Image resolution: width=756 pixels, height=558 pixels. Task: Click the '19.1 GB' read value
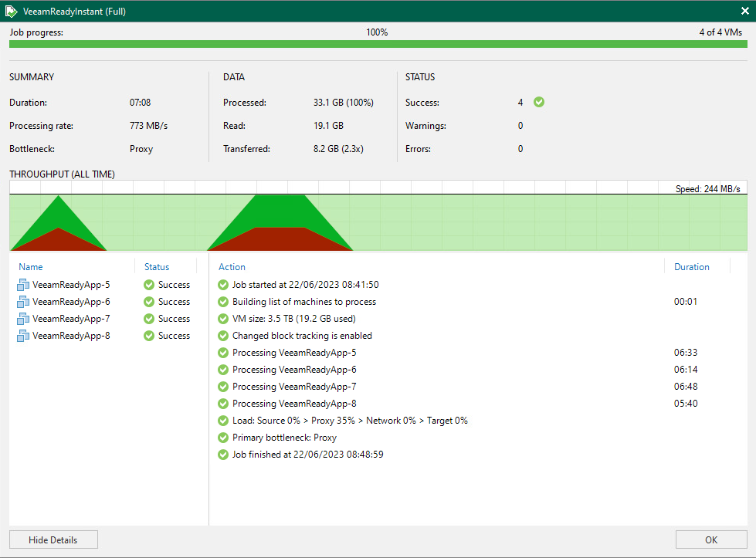pyautogui.click(x=328, y=126)
